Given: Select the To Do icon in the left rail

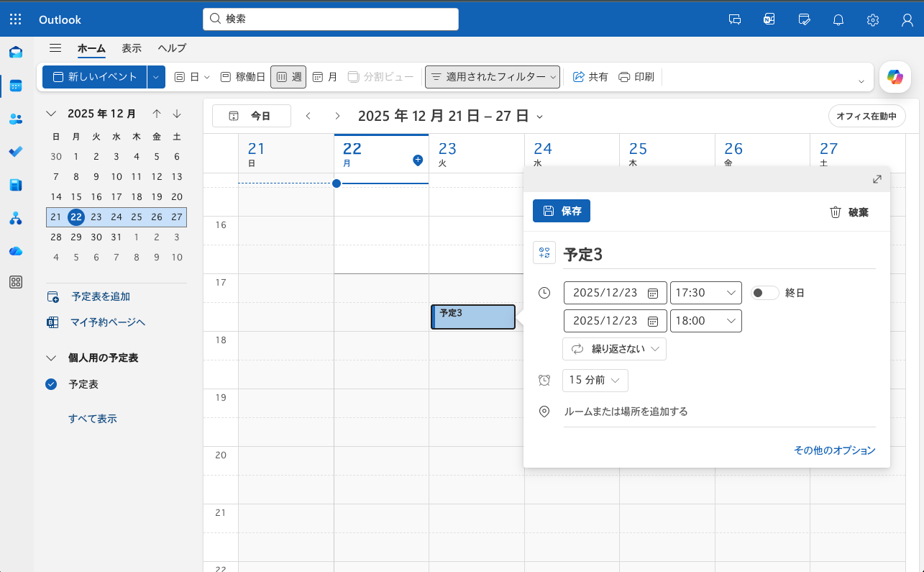Looking at the screenshot, I should pyautogui.click(x=16, y=152).
